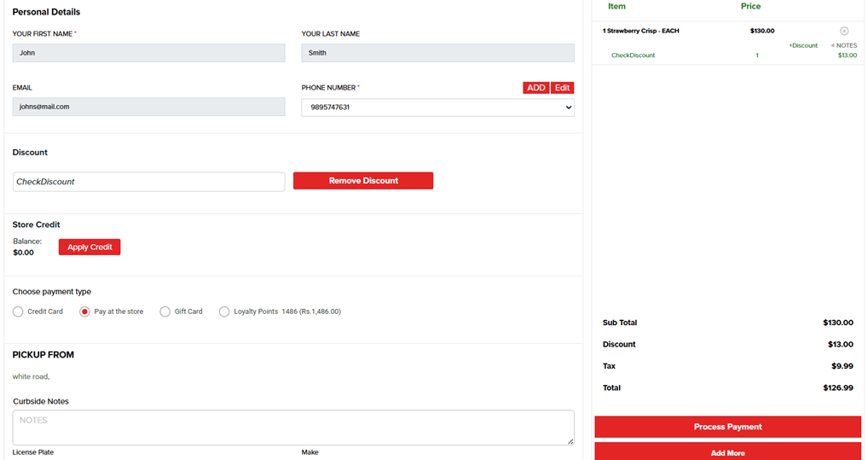
Task: Apply store credit to order
Action: [90, 247]
